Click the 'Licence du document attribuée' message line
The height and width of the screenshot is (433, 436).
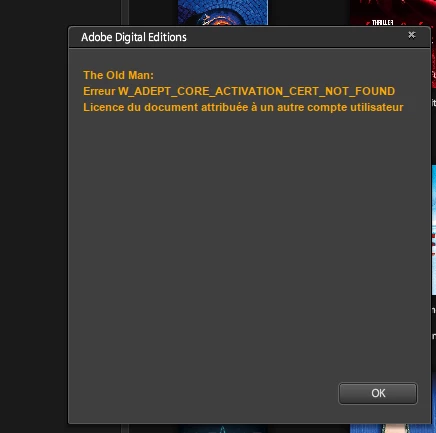(243, 107)
